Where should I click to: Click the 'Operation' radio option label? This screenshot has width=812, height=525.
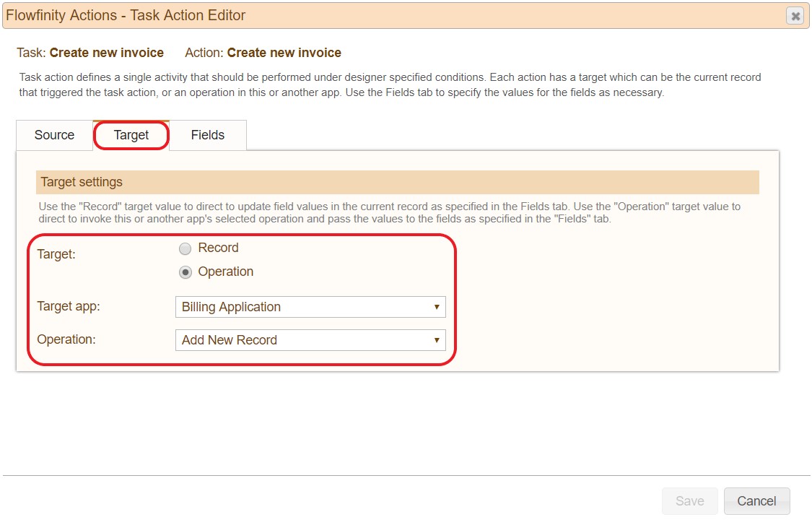coord(225,272)
